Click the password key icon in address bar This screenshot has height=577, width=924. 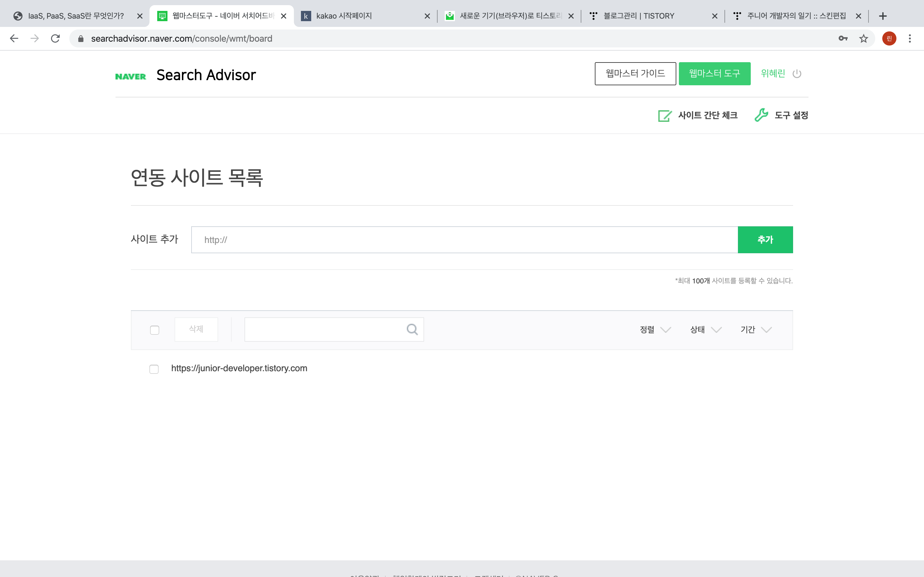tap(843, 38)
